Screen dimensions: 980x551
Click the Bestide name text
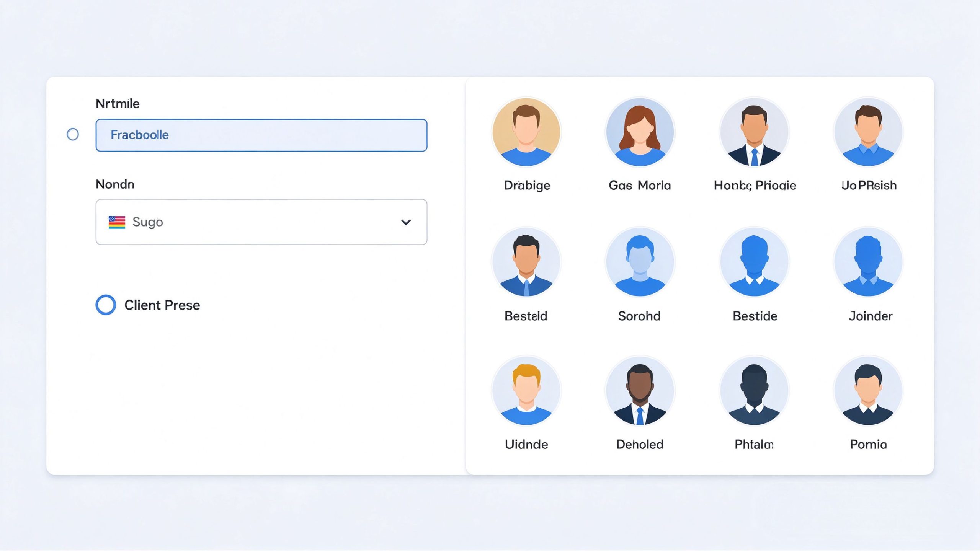point(755,316)
